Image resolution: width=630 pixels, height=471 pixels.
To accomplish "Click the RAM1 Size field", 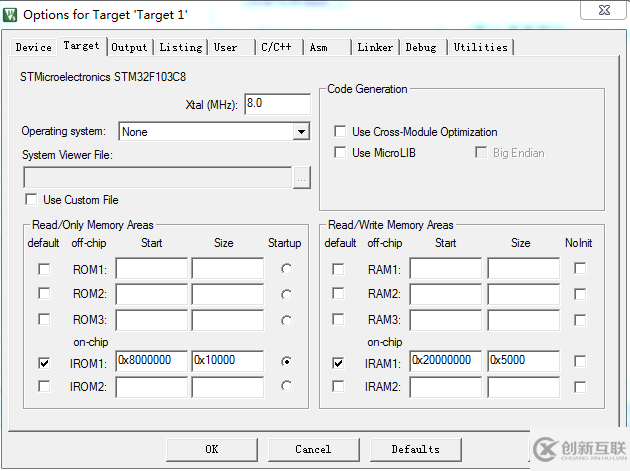I will pos(524,268).
